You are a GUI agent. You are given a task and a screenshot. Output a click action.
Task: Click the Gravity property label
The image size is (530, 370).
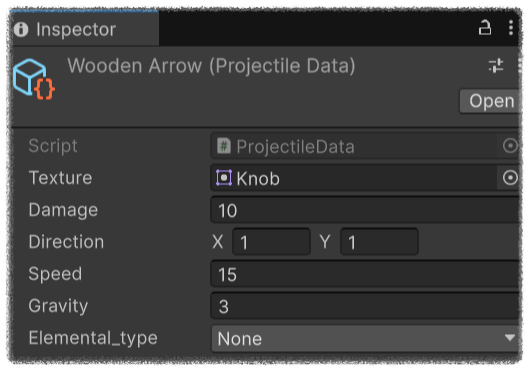coord(58,306)
